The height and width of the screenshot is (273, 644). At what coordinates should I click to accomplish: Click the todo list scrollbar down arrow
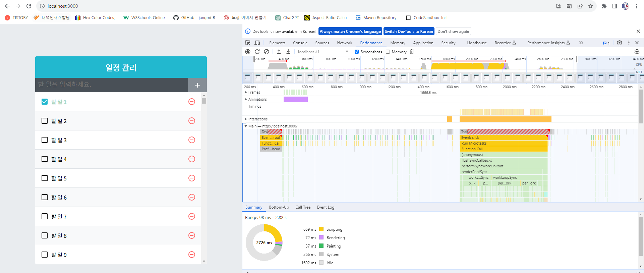point(204,261)
